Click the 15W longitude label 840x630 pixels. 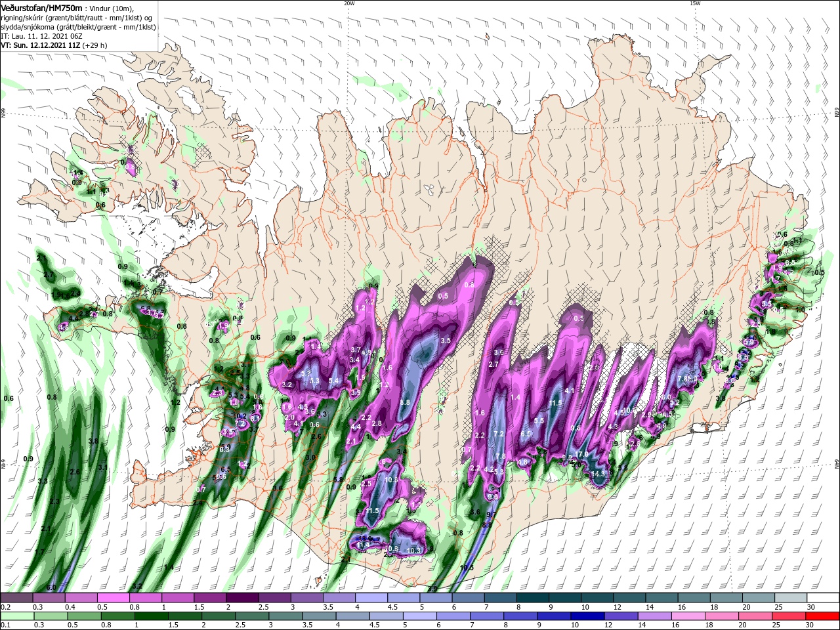pyautogui.click(x=695, y=3)
